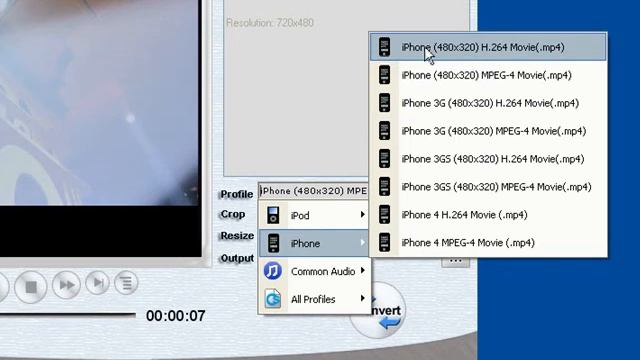
Task: Choose iPhone (480x320) MPEG-4 Movie(.mp4)
Action: pyautogui.click(x=488, y=75)
